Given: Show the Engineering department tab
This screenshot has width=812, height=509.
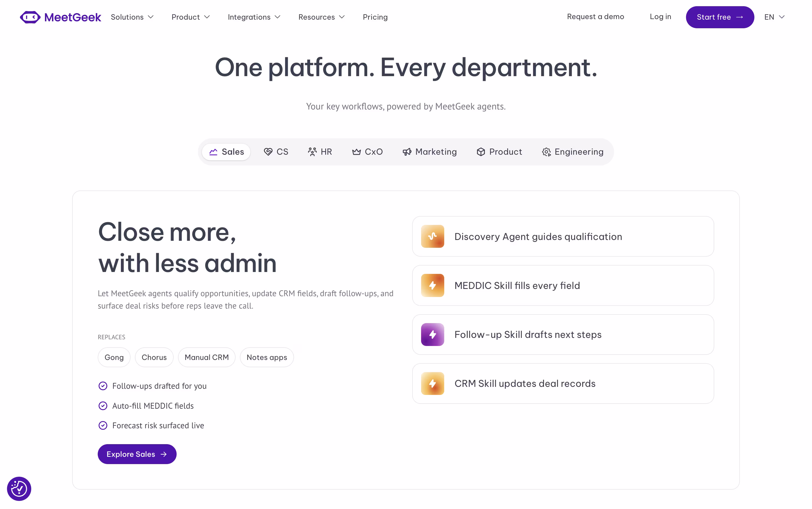Looking at the screenshot, I should [573, 152].
